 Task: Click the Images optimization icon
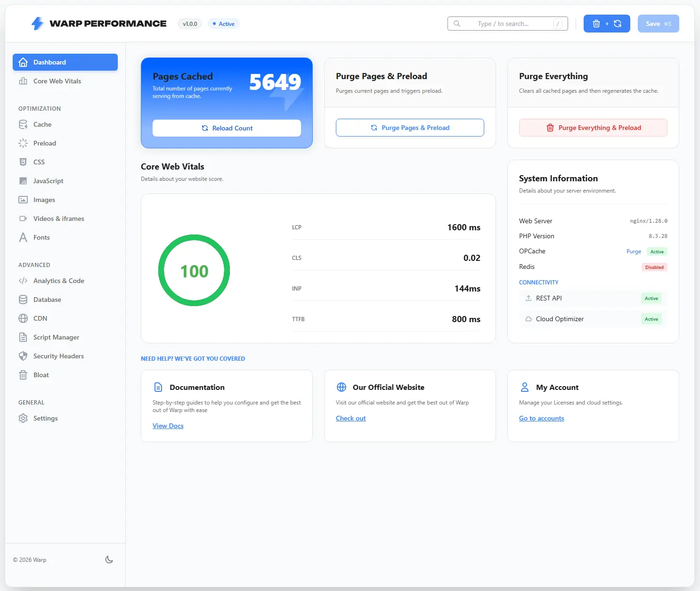[x=23, y=200]
